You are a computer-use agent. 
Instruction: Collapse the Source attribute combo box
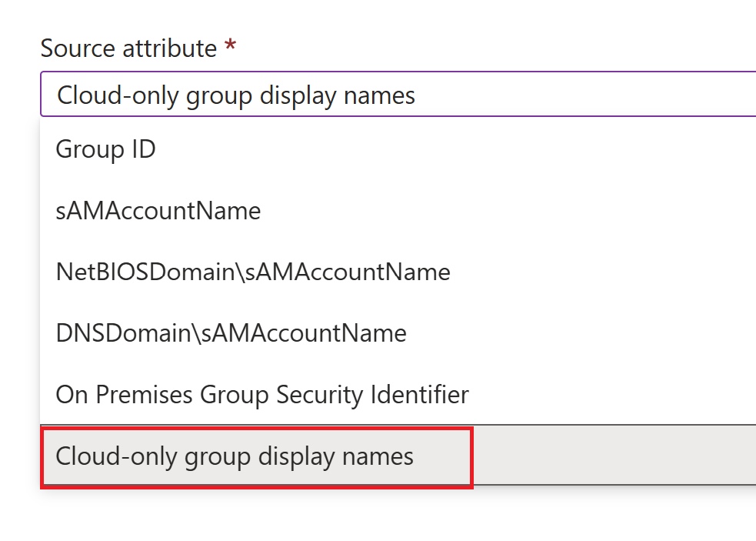tap(398, 95)
